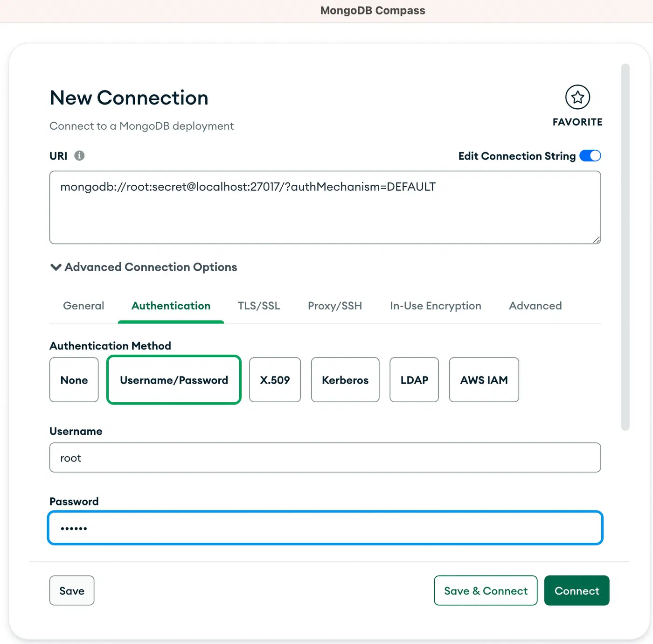Click the green Connect button
The image size is (653, 644).
coord(577,590)
